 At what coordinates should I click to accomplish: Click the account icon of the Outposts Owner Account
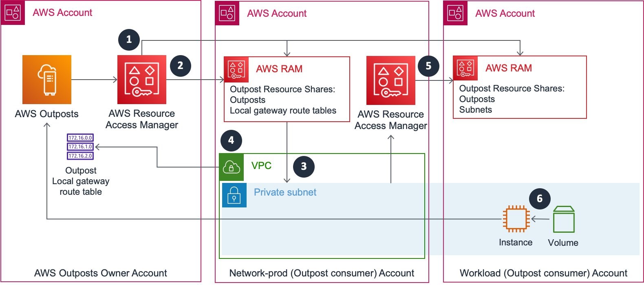(x=13, y=13)
